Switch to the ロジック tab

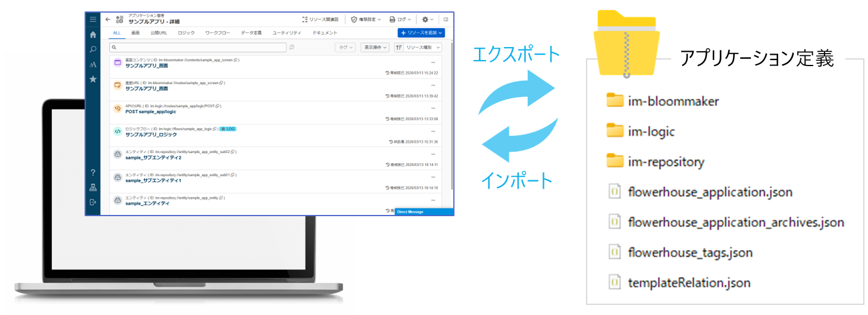186,33
